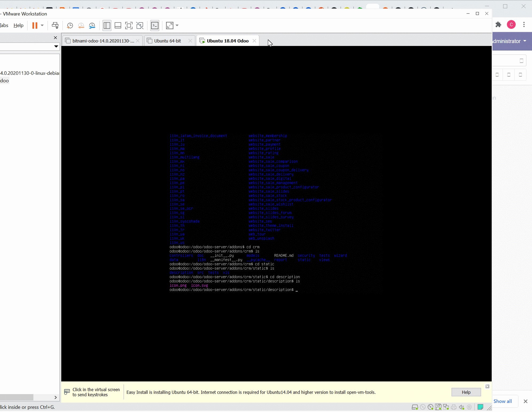Open browser extensions puzzle icon
The height and width of the screenshot is (412, 532).
[498, 25]
